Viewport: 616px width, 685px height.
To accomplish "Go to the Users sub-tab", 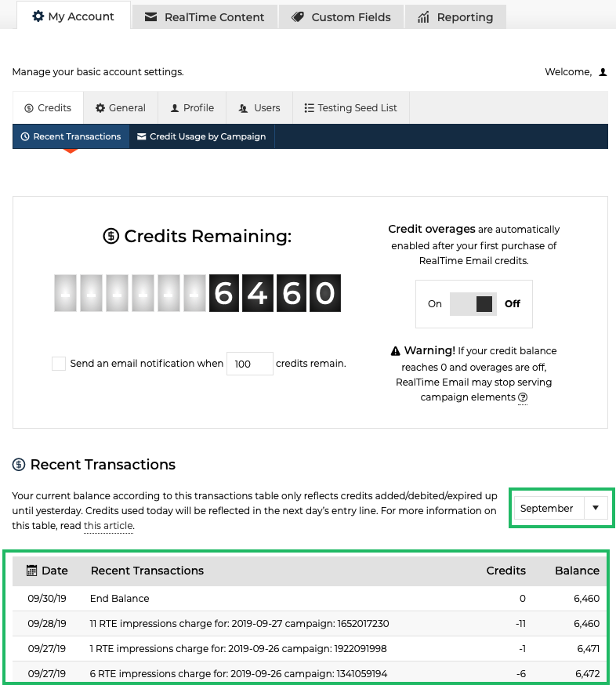I will (259, 108).
